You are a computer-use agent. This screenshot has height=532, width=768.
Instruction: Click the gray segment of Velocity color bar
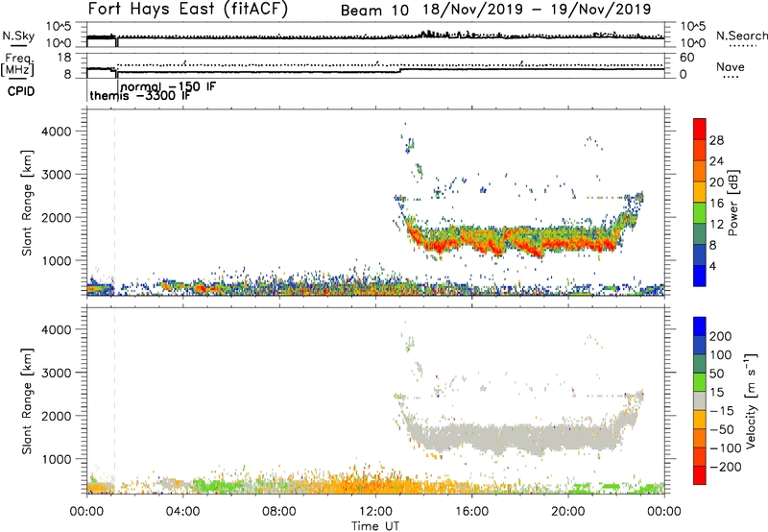pyautogui.click(x=700, y=400)
